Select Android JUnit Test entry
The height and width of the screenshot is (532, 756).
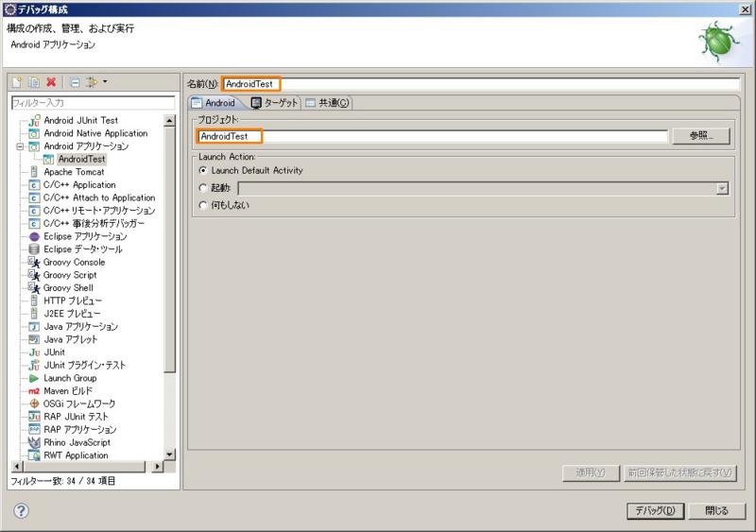pos(80,120)
